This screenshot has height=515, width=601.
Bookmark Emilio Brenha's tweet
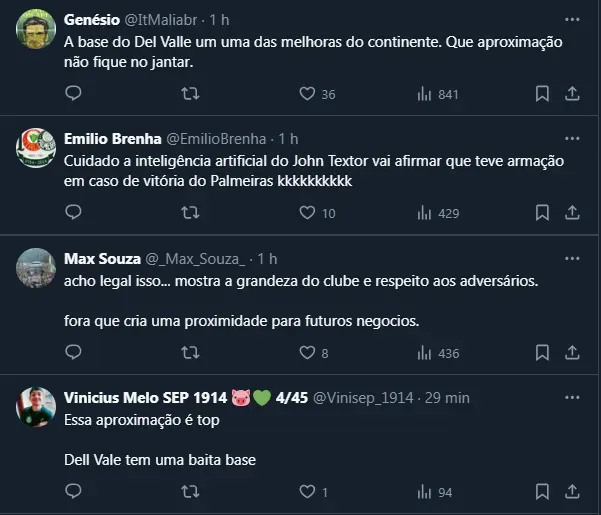[x=542, y=213]
